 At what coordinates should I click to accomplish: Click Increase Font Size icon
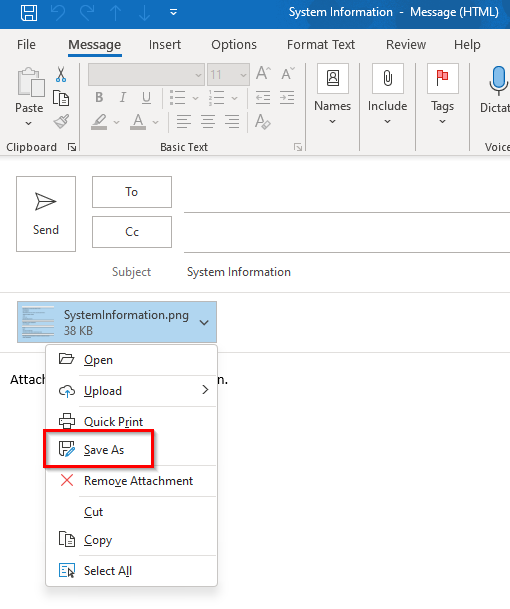[x=263, y=73]
